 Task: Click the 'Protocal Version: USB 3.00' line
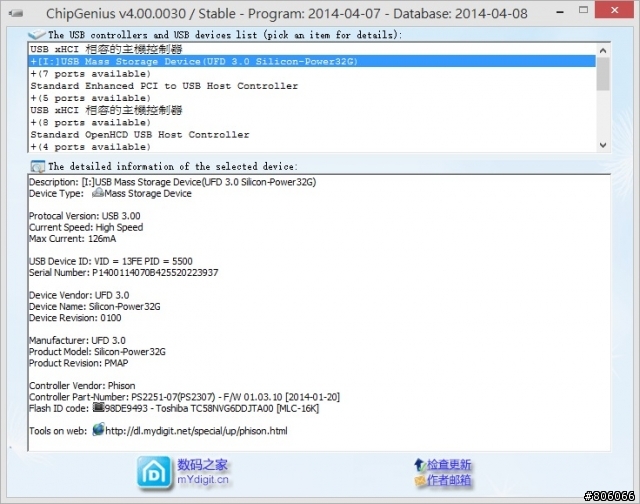pos(85,216)
